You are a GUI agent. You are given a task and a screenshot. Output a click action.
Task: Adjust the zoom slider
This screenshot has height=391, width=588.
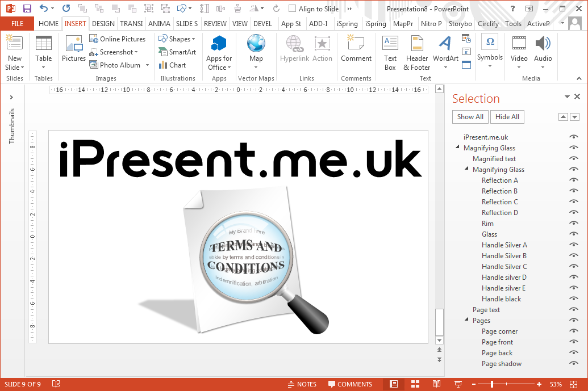pos(492,384)
